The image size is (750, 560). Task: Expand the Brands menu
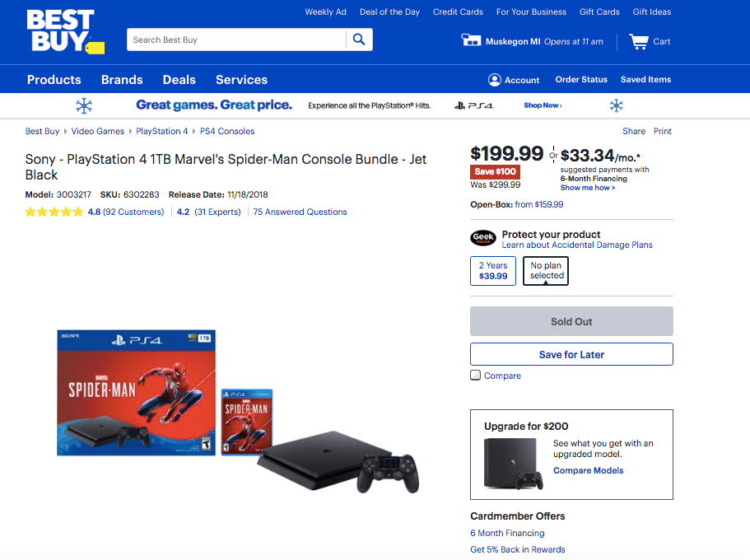122,80
